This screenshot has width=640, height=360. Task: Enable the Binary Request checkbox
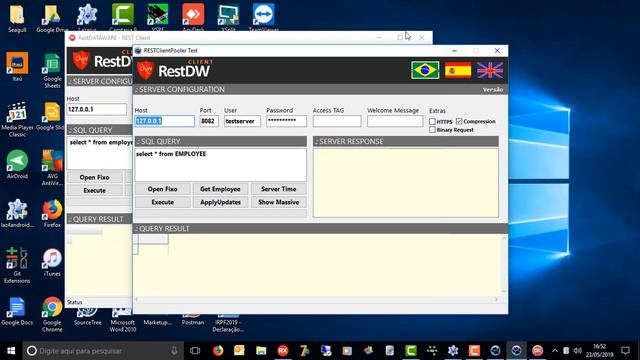click(x=432, y=130)
